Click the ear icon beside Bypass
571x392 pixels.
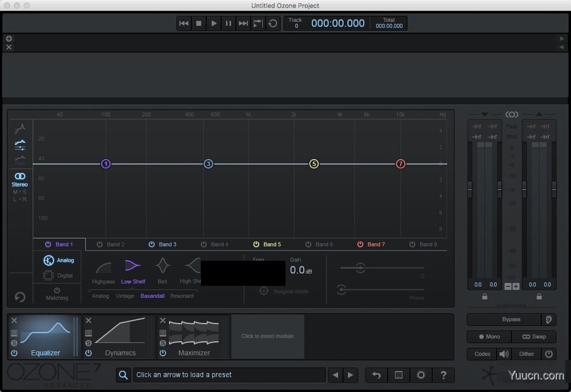pos(549,319)
